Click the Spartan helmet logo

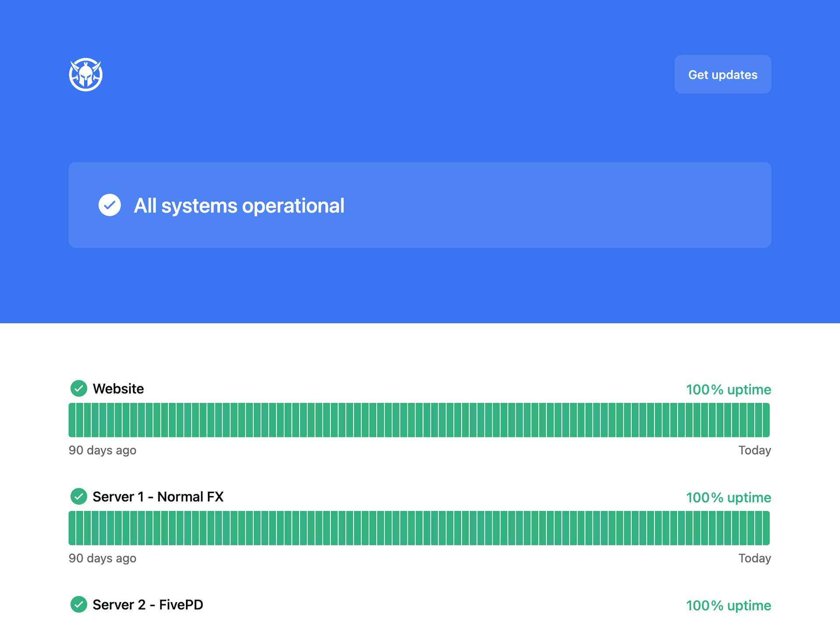click(x=86, y=74)
